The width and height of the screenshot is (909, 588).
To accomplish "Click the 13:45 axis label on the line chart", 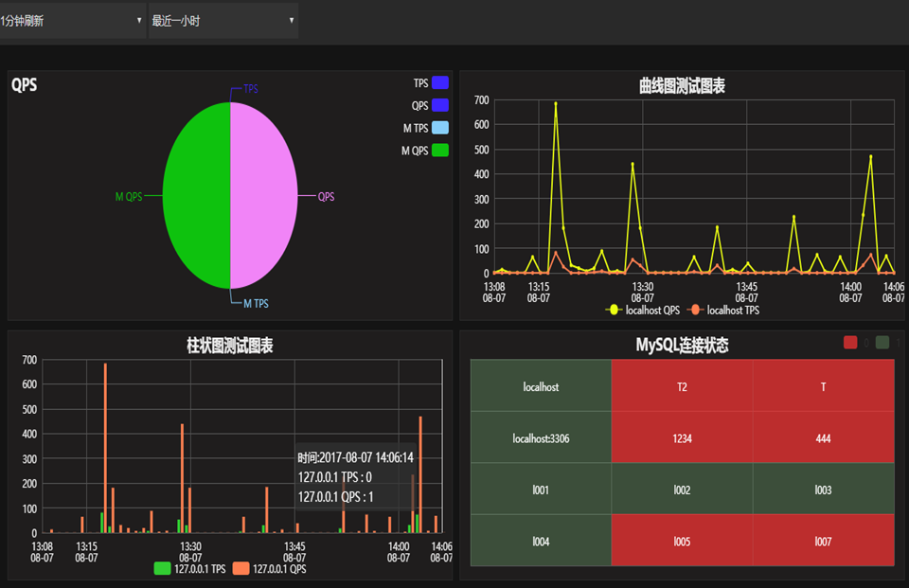I will (x=747, y=293).
